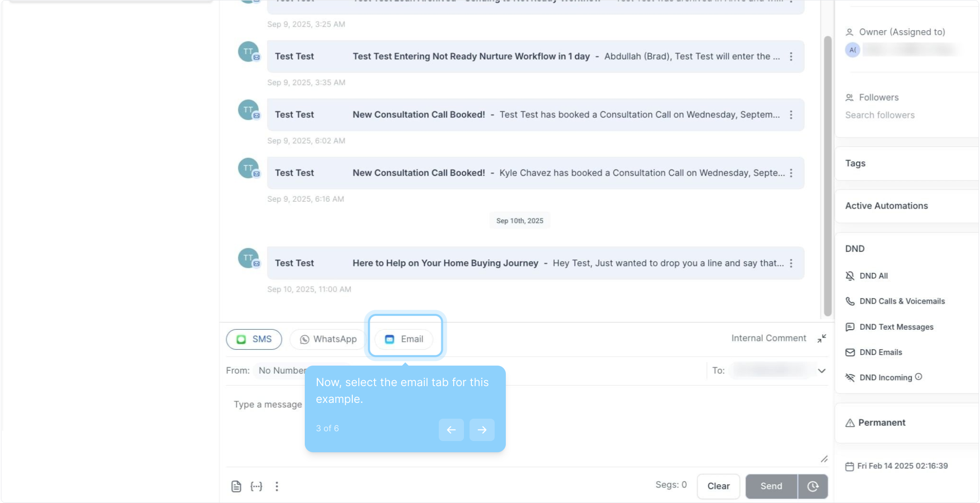The image size is (980, 503).
Task: Toggle DND Emails option
Action: (880, 352)
